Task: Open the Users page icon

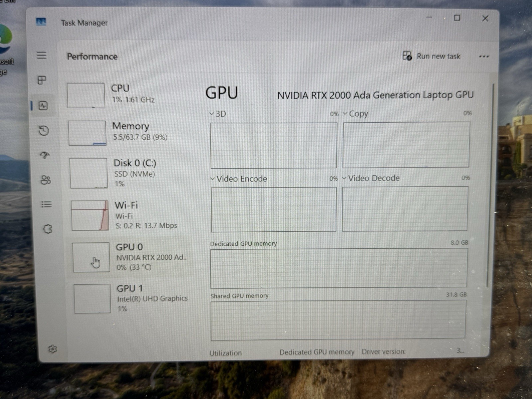Action: tap(46, 180)
